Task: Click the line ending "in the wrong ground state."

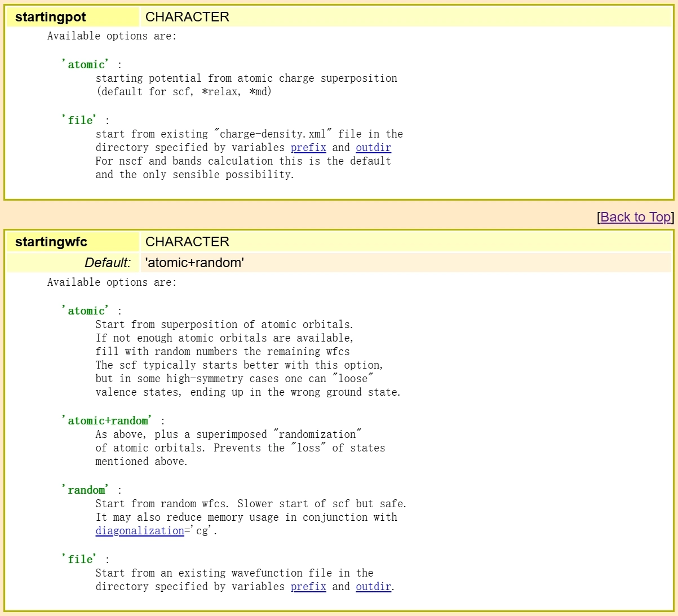Action: point(248,392)
